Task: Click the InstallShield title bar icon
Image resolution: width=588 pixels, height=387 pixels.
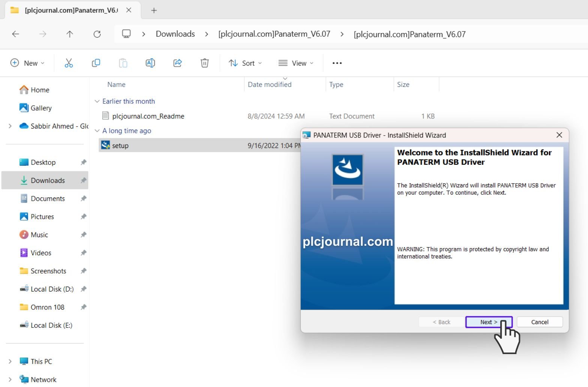Action: [307, 135]
